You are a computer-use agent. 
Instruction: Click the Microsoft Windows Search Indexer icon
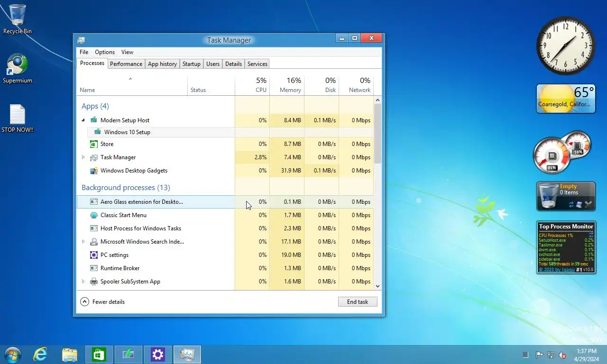point(94,241)
